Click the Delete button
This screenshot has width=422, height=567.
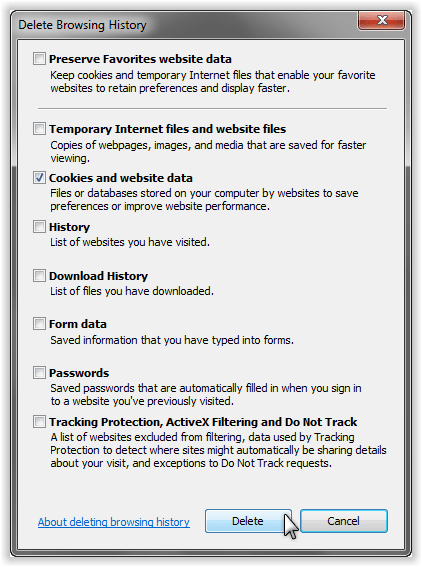(x=248, y=521)
